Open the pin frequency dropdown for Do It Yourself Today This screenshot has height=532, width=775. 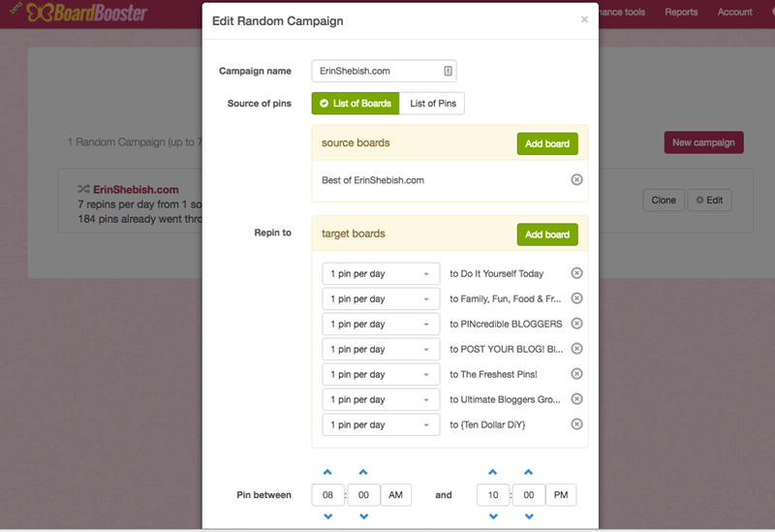381,273
